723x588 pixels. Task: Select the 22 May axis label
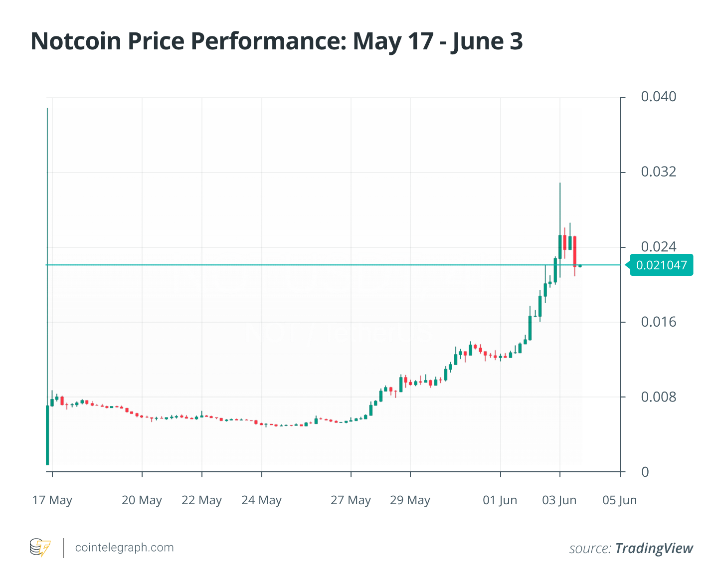(201, 500)
